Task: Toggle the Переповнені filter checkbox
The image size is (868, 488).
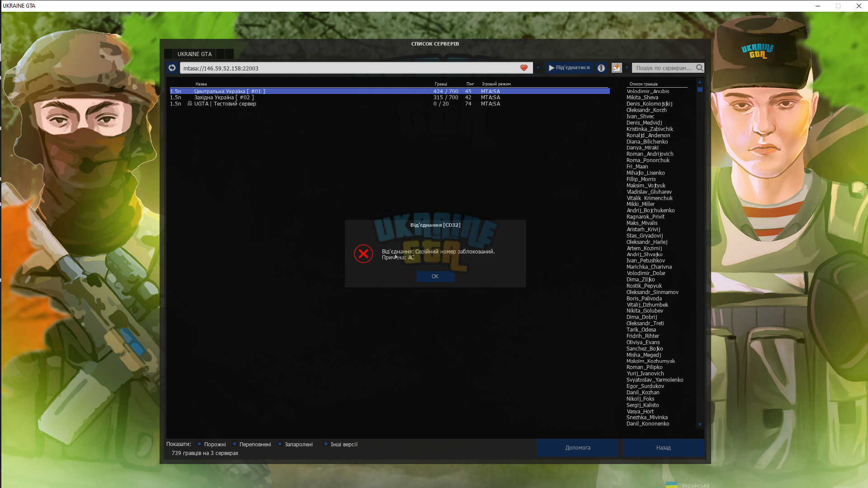Action: pos(235,444)
